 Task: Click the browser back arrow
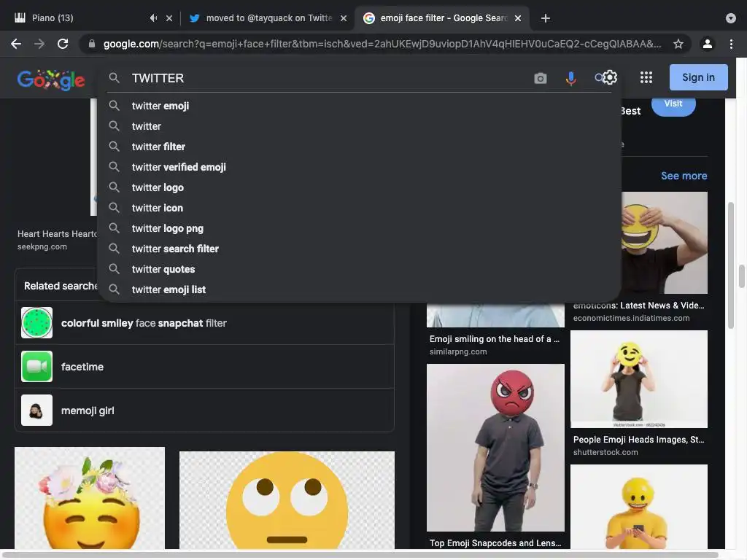pyautogui.click(x=16, y=44)
